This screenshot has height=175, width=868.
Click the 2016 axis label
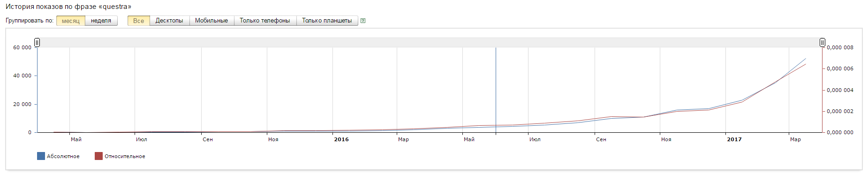pos(341,139)
